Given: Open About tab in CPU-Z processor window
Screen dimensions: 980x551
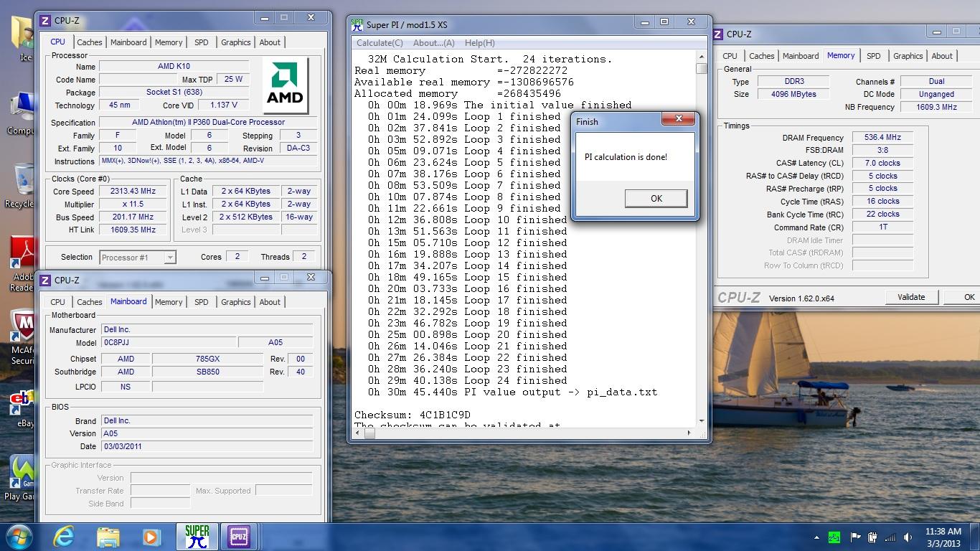Looking at the screenshot, I should tap(270, 42).
